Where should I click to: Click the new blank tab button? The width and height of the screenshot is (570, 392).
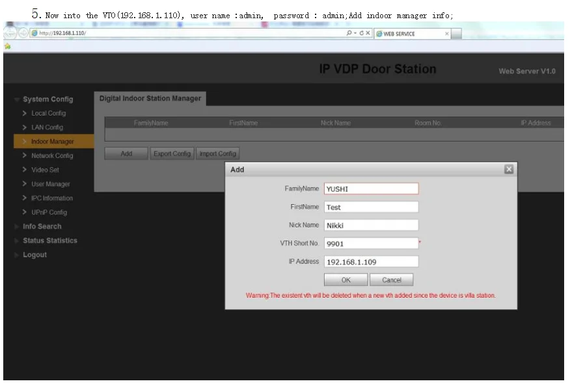457,34
